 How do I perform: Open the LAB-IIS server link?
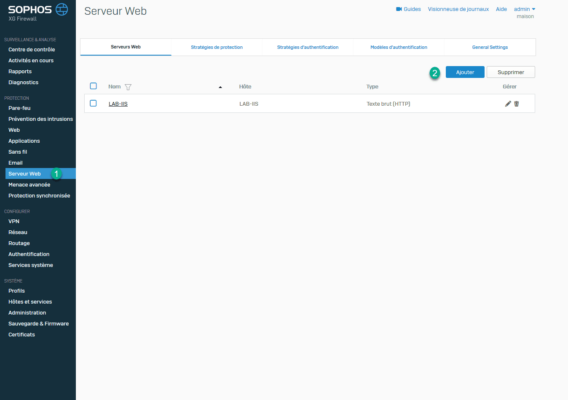coord(118,104)
